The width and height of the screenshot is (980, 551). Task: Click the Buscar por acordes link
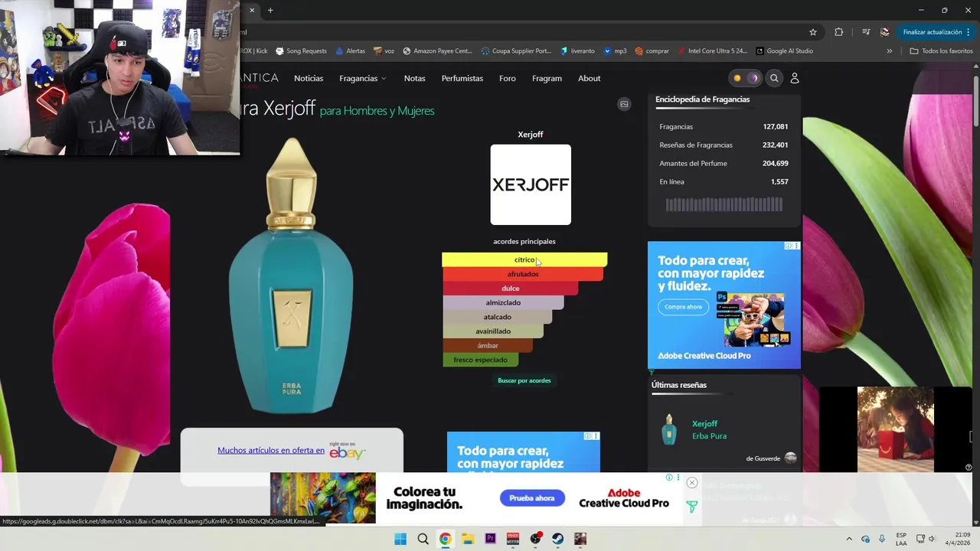point(524,380)
